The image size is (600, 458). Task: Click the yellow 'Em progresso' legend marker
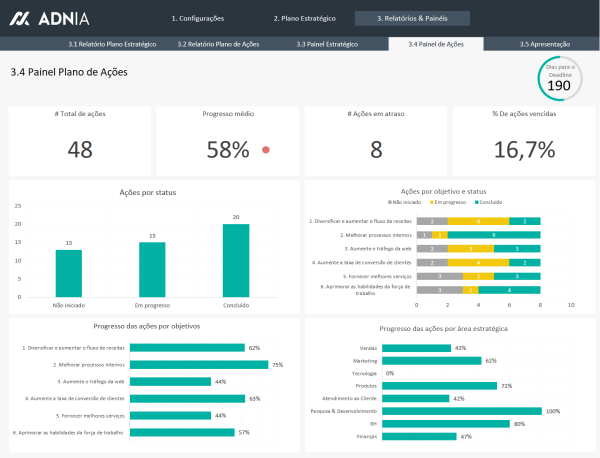(x=421, y=202)
